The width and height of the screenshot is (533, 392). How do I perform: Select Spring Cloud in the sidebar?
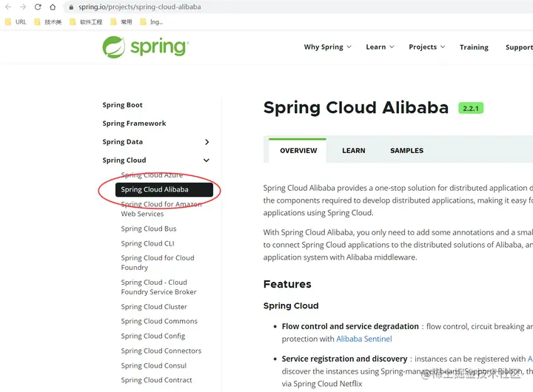pyautogui.click(x=124, y=160)
